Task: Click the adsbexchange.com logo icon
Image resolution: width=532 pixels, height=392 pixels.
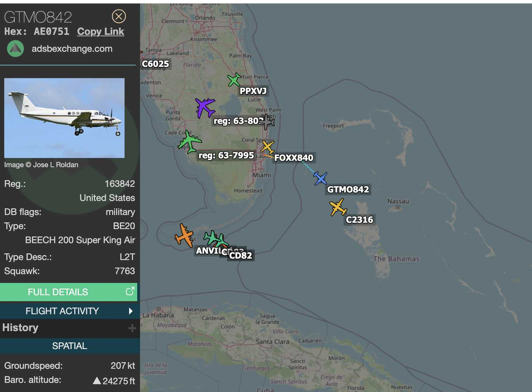Action: click(x=15, y=49)
